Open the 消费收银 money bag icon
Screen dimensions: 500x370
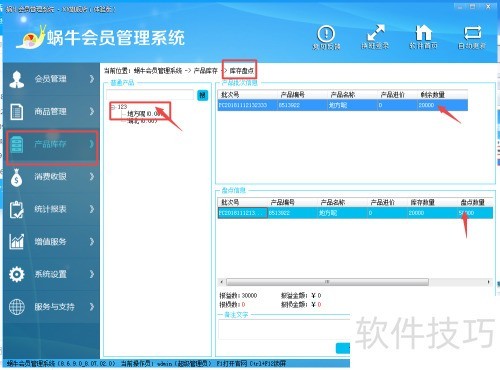(16, 177)
